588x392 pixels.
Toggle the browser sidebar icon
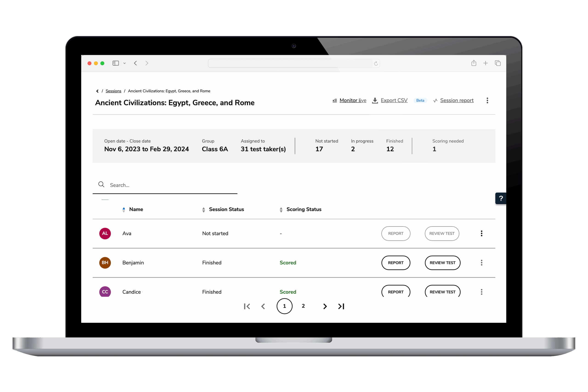click(x=116, y=63)
